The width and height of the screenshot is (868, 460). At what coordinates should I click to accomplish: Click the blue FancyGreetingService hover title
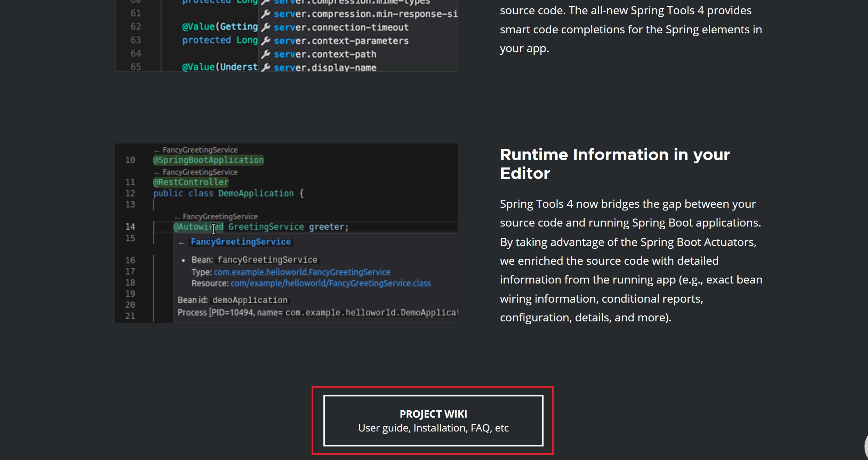point(241,242)
